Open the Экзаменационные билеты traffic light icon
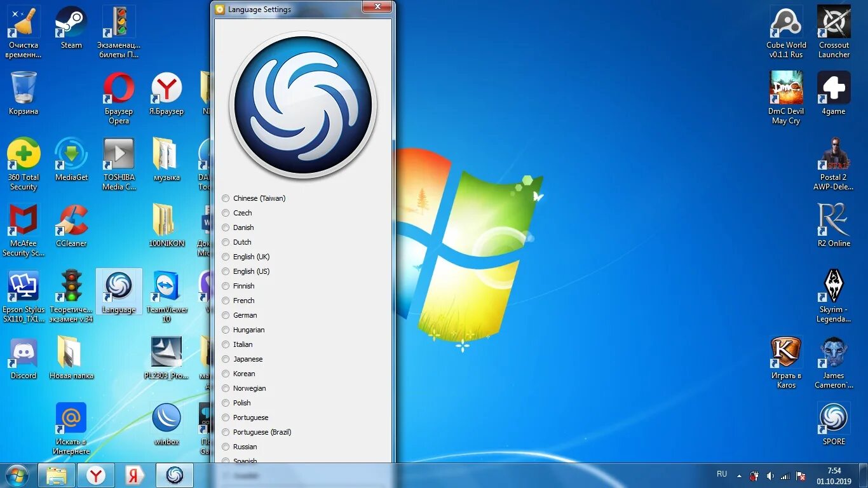The width and height of the screenshot is (868, 488). pos(119,32)
